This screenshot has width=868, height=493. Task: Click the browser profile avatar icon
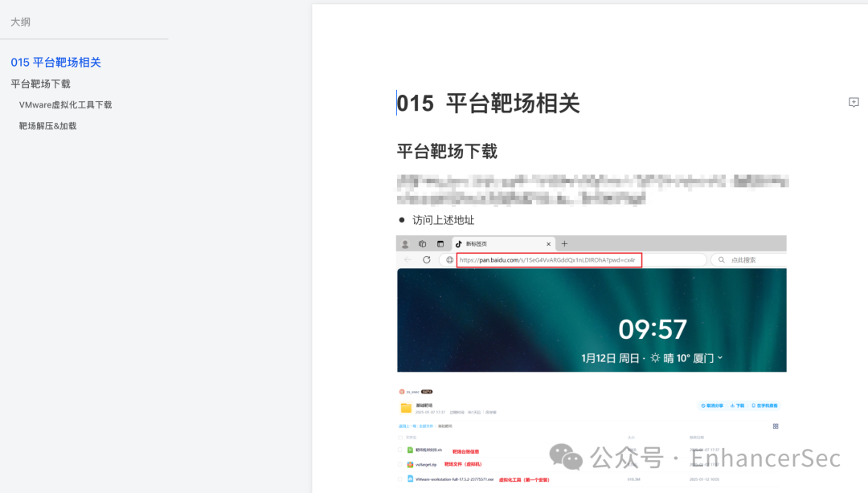pyautogui.click(x=405, y=244)
